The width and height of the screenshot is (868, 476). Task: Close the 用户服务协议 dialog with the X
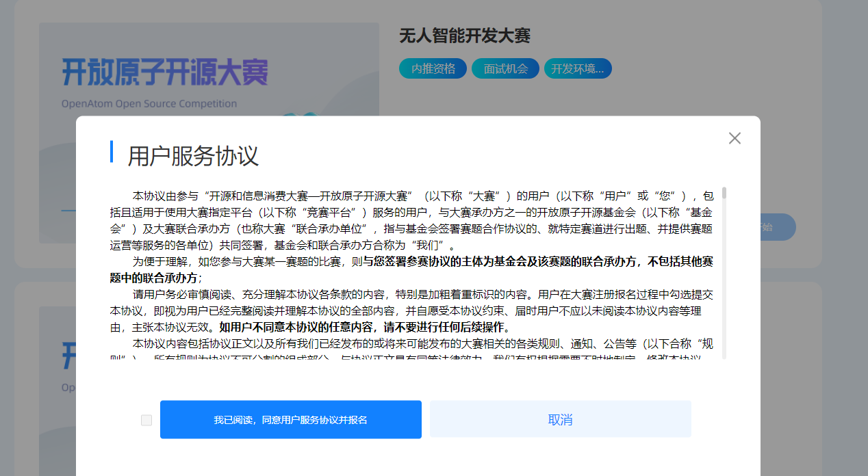click(735, 138)
